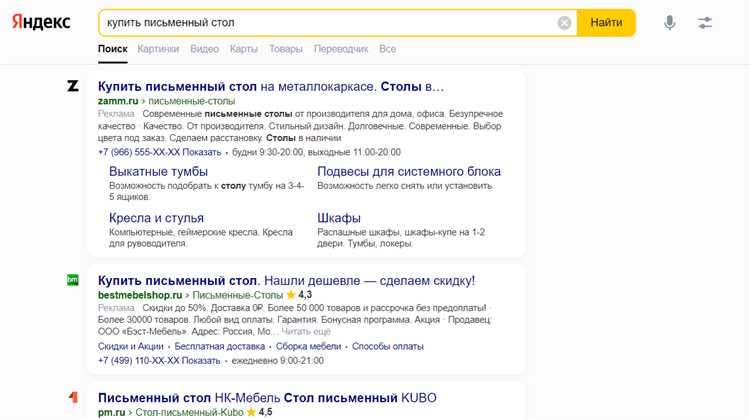Open the Все tab
Screen dimensions: 750x420
pos(387,49)
